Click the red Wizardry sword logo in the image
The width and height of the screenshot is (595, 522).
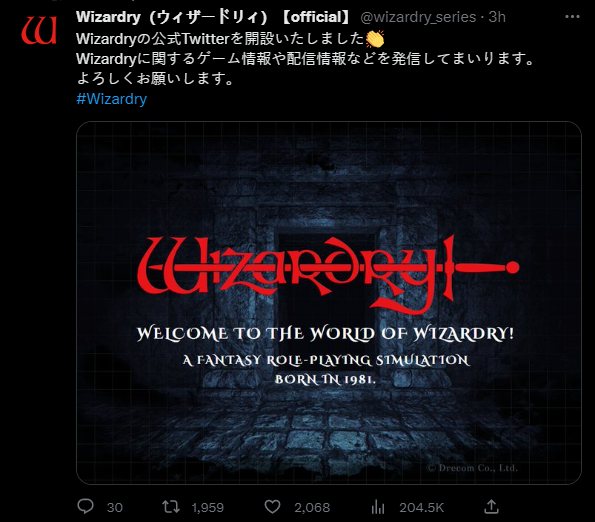click(x=328, y=274)
